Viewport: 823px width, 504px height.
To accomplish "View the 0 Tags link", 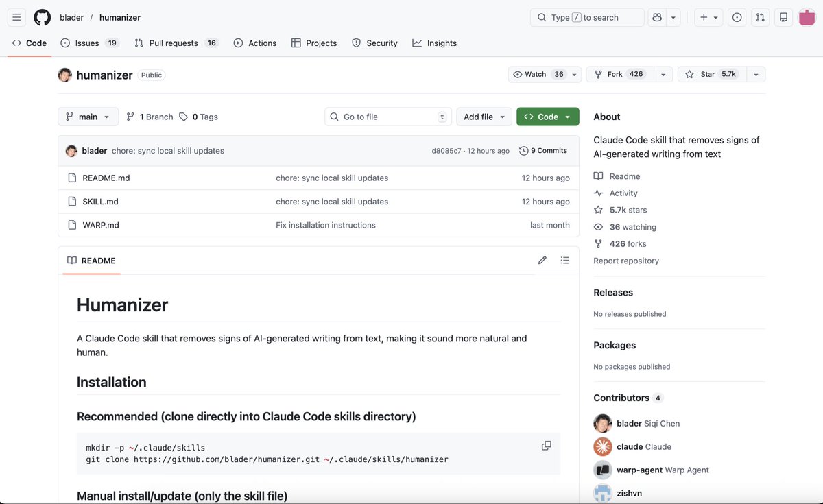I will (x=199, y=117).
